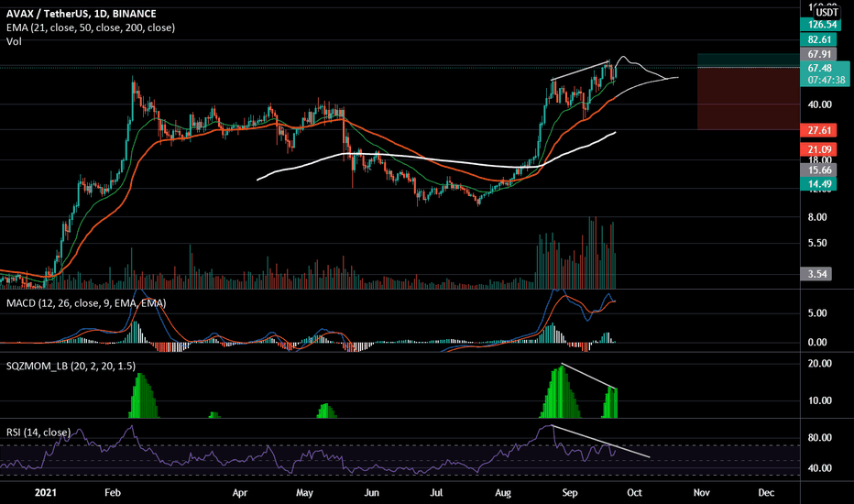Click the 8.00 price axis value

[817, 217]
